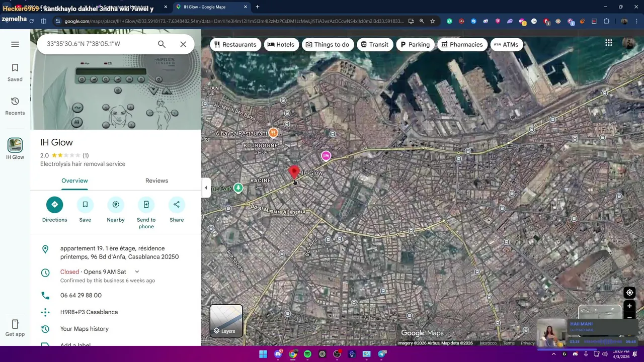Open Recents in the sidebar
This screenshot has width=644, height=362.
[15, 106]
